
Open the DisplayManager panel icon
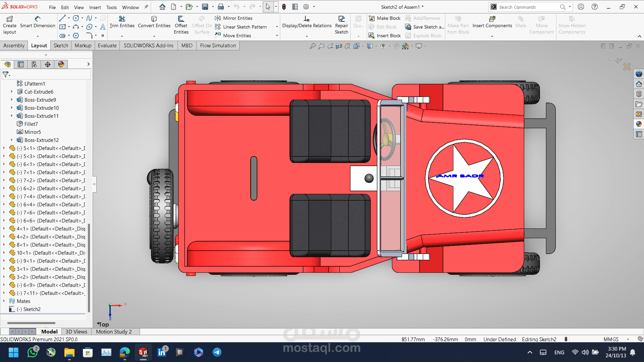pos(61,64)
